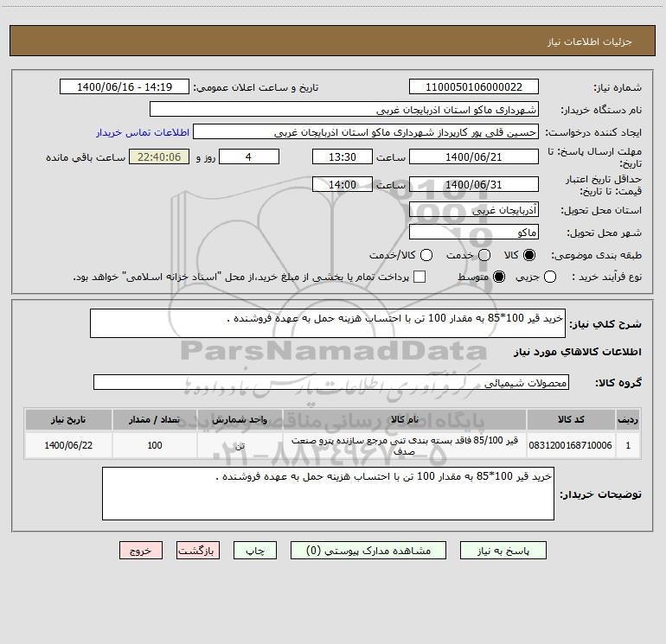Click the استان محل تحویل label

601,210
